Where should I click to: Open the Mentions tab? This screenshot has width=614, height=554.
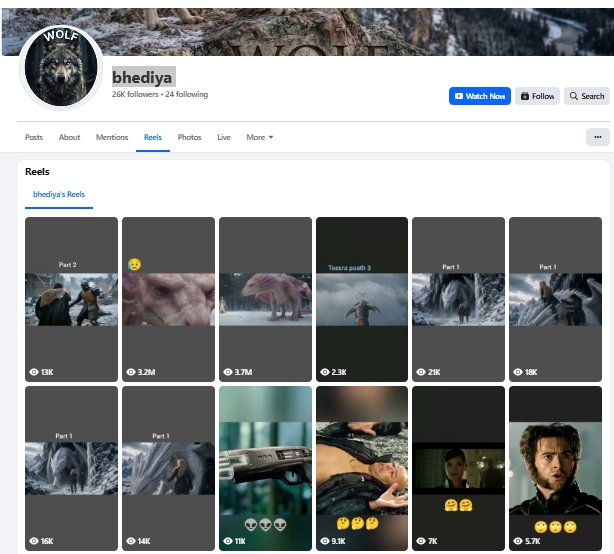112,137
